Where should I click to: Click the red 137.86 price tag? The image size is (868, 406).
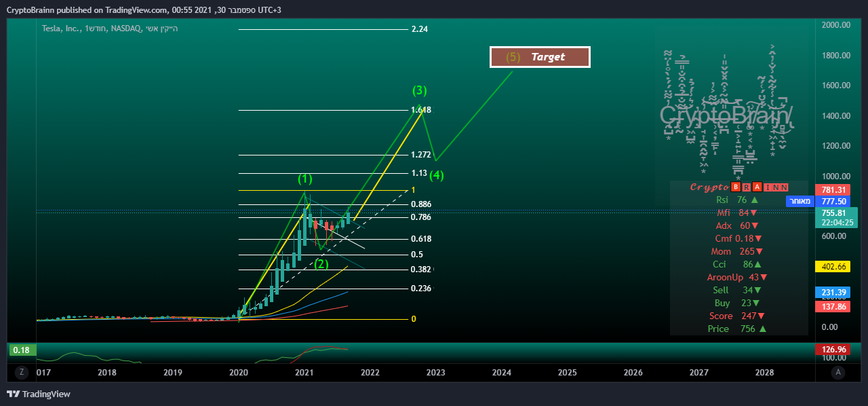click(833, 307)
